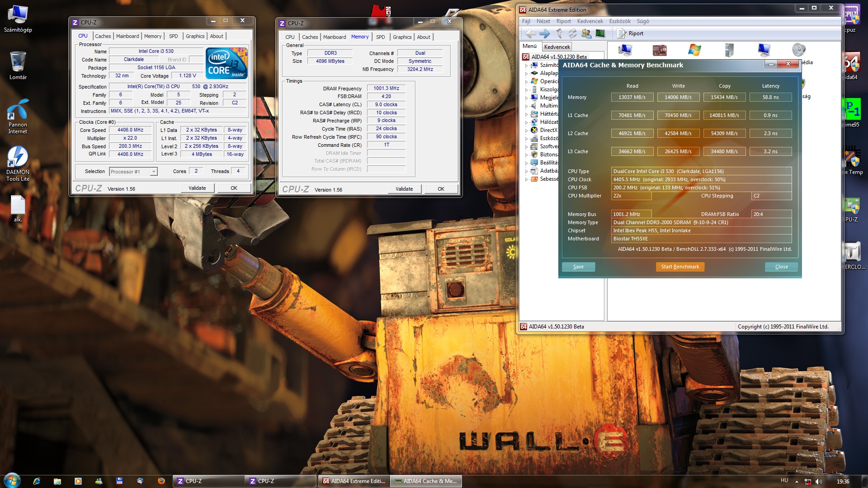
Task: Launch Firefox from the taskbar
Action: click(x=161, y=481)
